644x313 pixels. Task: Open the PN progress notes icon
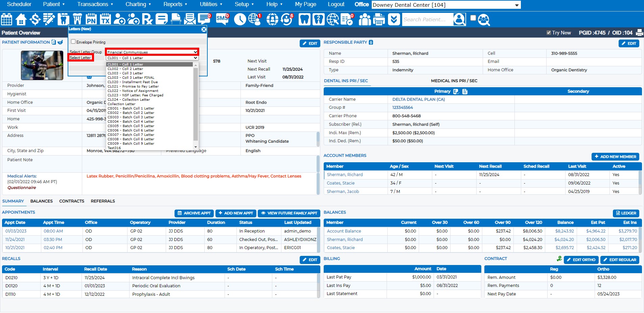coord(91,19)
